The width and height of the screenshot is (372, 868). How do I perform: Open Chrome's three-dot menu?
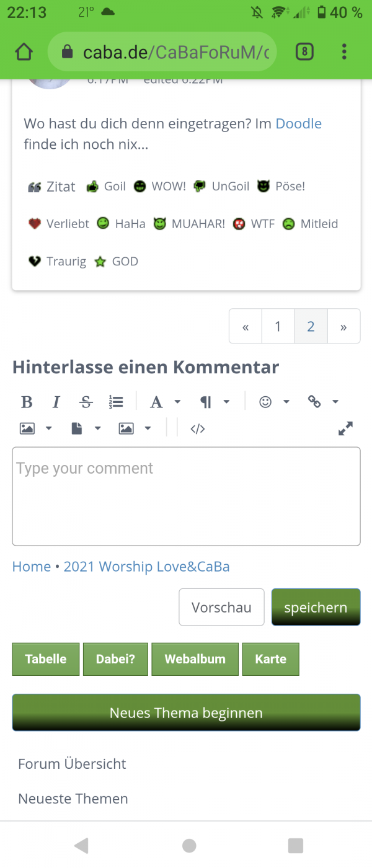[x=344, y=52]
